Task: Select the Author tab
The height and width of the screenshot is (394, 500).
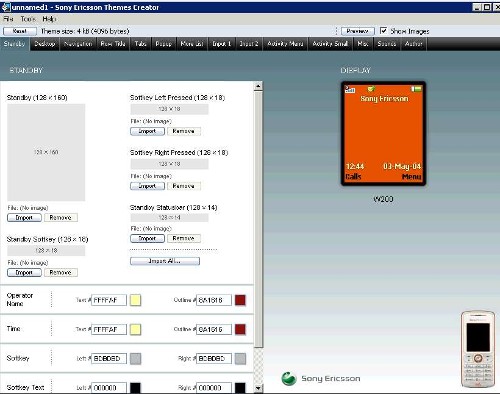Action: tap(414, 44)
